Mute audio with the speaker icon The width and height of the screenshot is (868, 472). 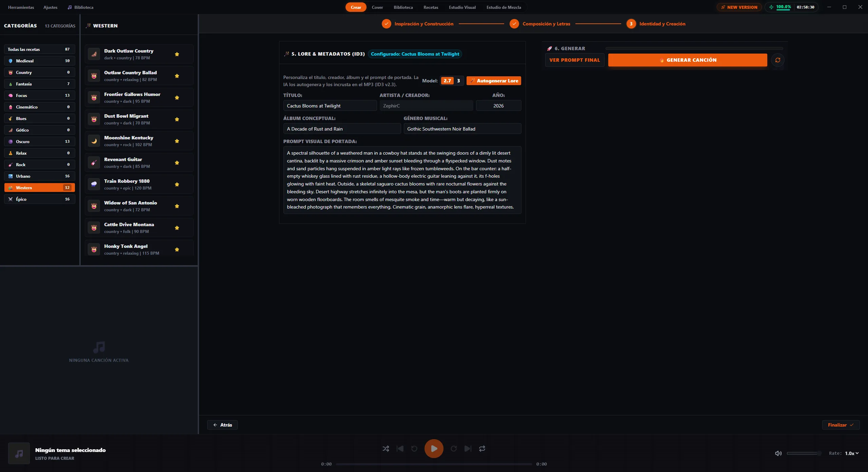coord(778,453)
